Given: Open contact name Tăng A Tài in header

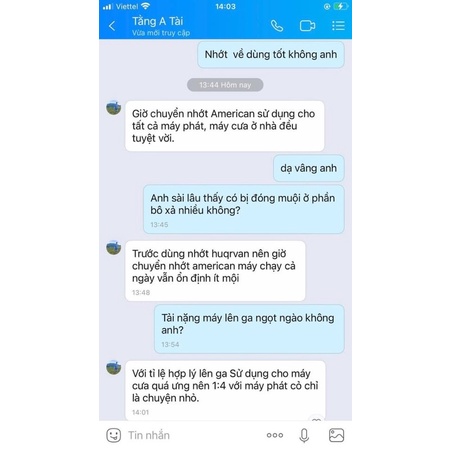Looking at the screenshot, I should tap(158, 21).
